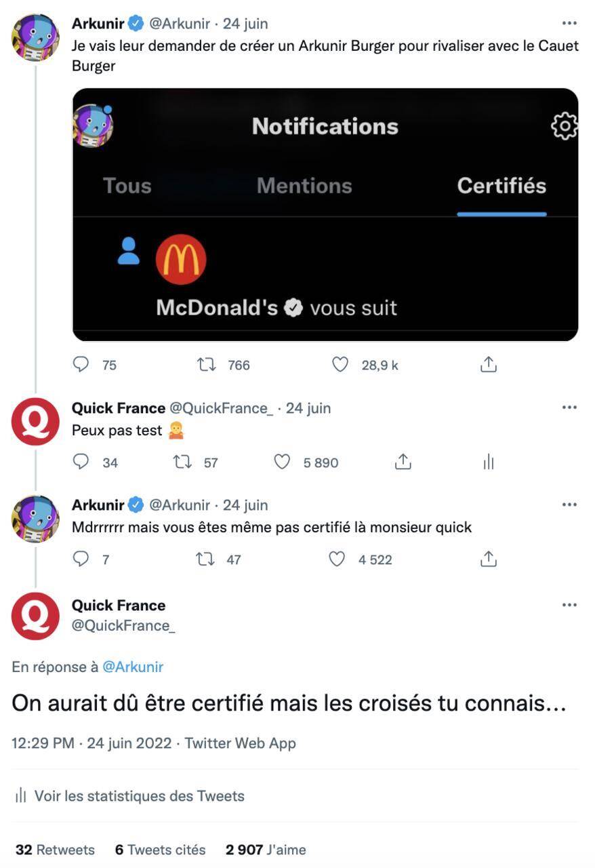The image size is (595, 868).
Task: Select the Certifiés tab in the screenshot
Action: pyautogui.click(x=501, y=186)
